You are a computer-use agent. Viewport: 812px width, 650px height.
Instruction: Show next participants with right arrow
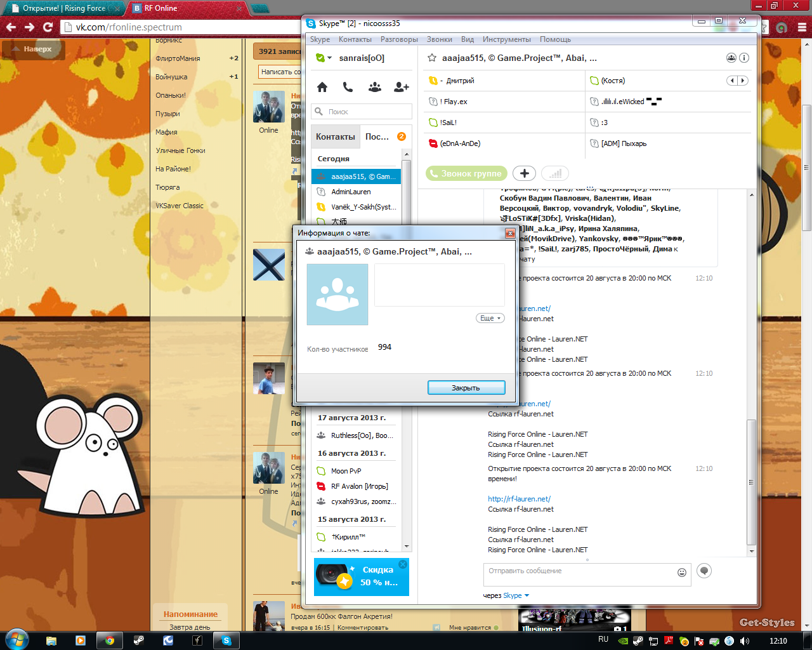[x=743, y=81]
